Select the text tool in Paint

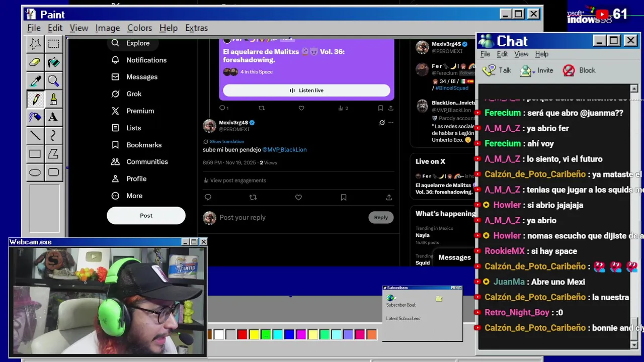[53, 117]
